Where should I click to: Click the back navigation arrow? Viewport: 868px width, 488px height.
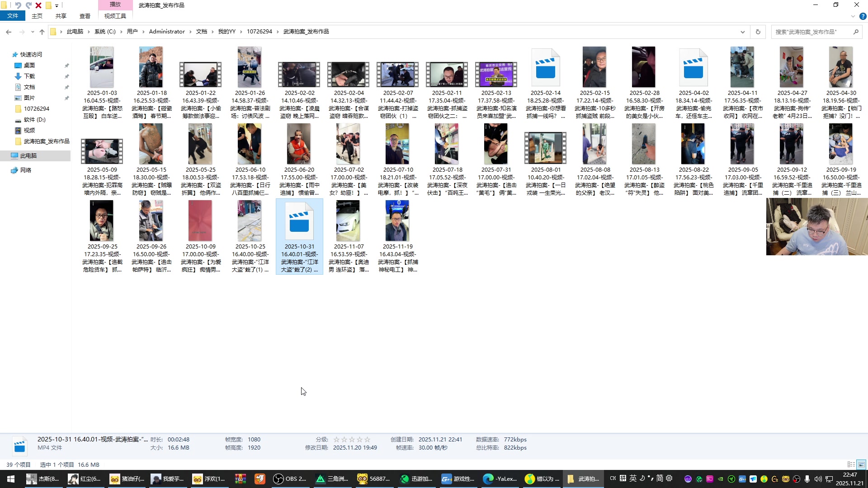click(x=9, y=32)
